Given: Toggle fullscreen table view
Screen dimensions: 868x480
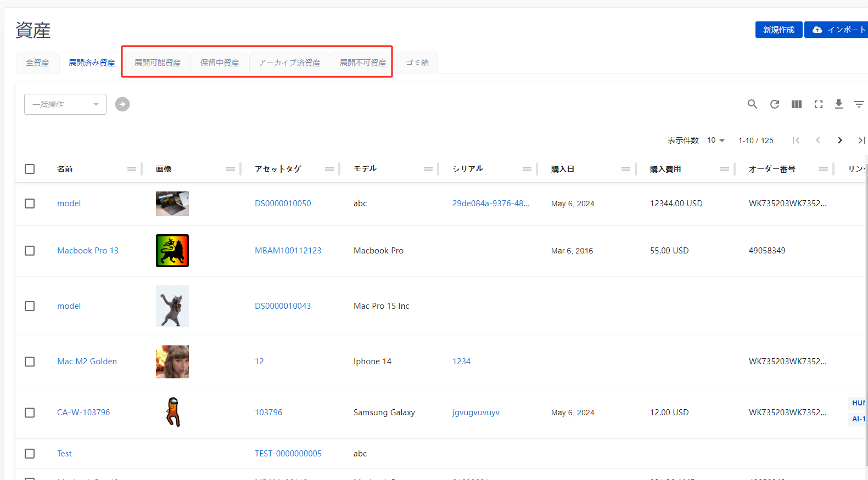Looking at the screenshot, I should 818,104.
